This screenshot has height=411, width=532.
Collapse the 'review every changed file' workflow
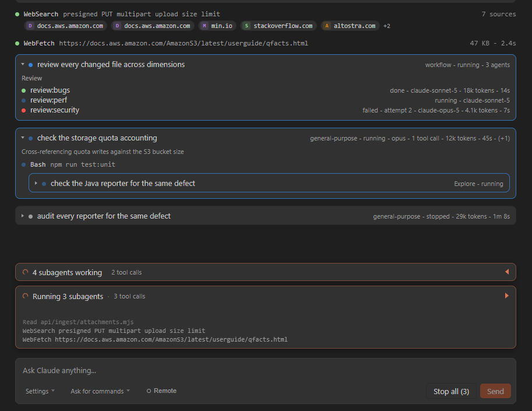[23, 64]
